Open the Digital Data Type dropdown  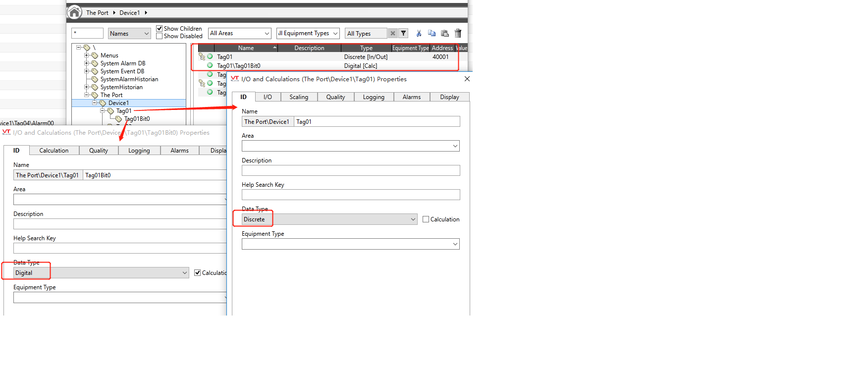coord(101,273)
